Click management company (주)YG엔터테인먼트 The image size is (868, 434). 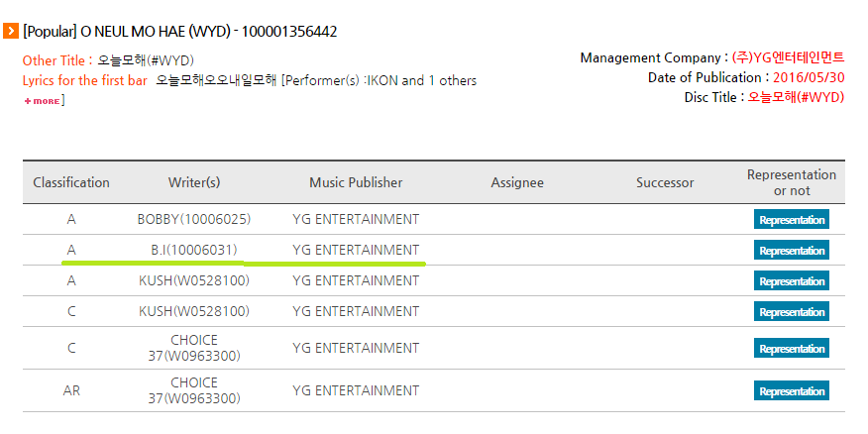pos(789,57)
